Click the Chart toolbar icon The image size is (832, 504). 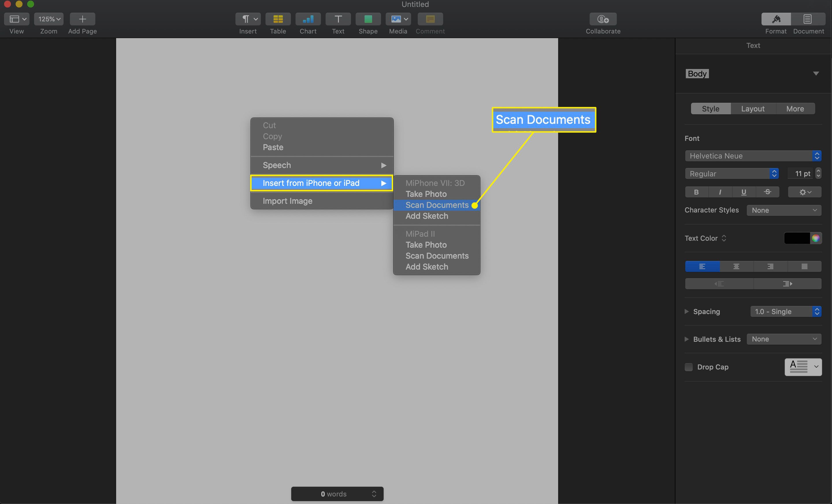point(308,19)
